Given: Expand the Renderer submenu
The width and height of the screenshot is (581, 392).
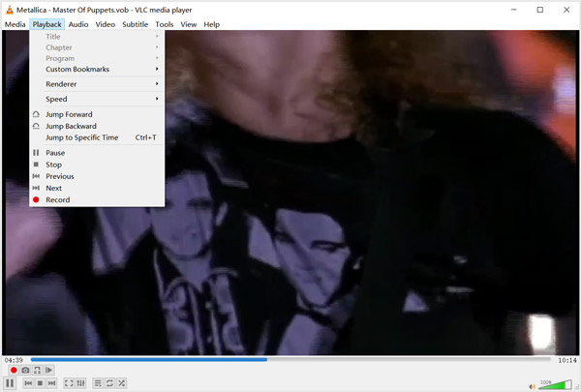Looking at the screenshot, I should pyautogui.click(x=97, y=84).
